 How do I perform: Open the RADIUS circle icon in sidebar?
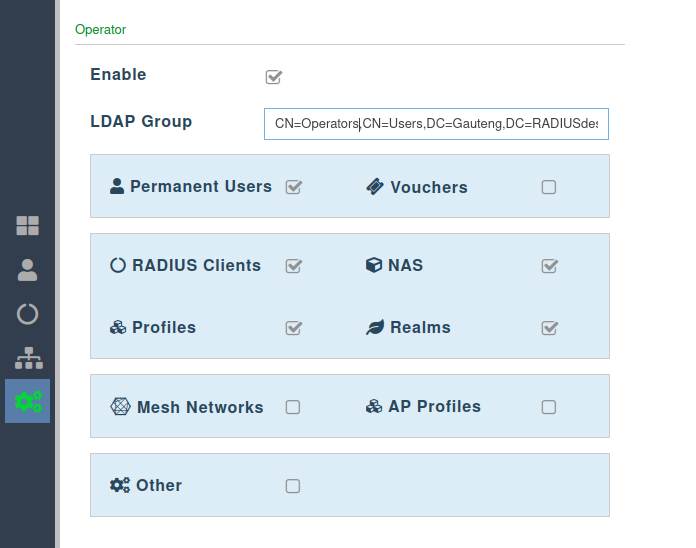click(x=27, y=313)
